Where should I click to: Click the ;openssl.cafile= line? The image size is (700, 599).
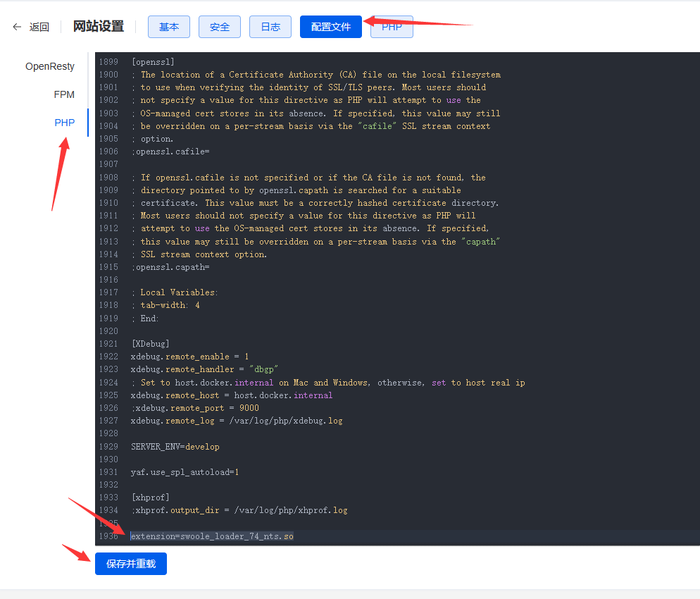click(170, 152)
